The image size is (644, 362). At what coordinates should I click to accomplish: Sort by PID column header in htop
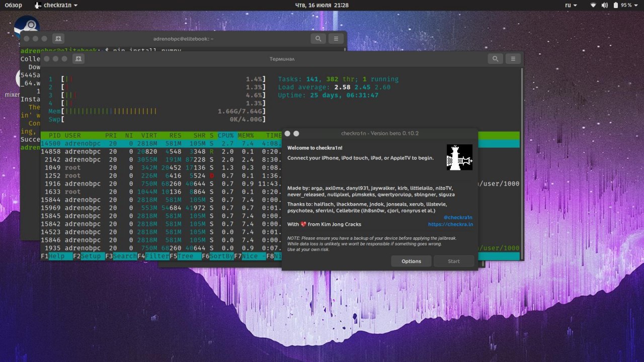pyautogui.click(x=55, y=136)
